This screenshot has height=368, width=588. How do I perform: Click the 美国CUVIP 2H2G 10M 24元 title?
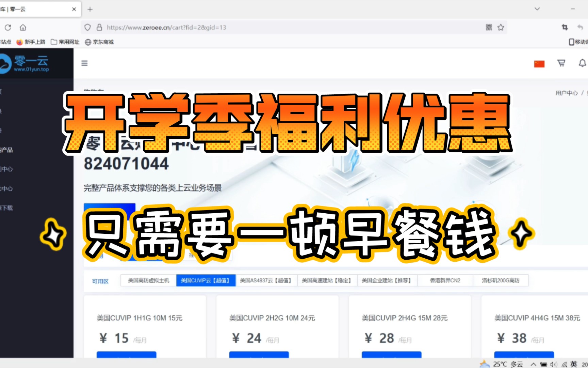tap(272, 318)
